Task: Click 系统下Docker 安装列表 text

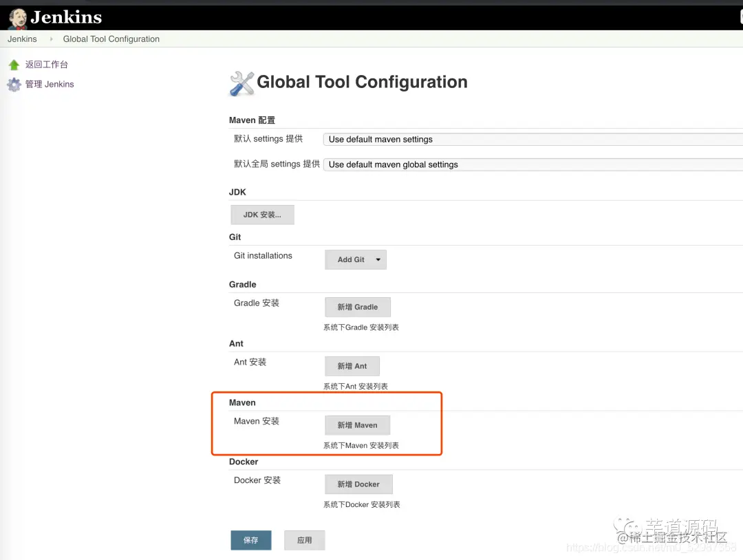Action: [x=362, y=504]
